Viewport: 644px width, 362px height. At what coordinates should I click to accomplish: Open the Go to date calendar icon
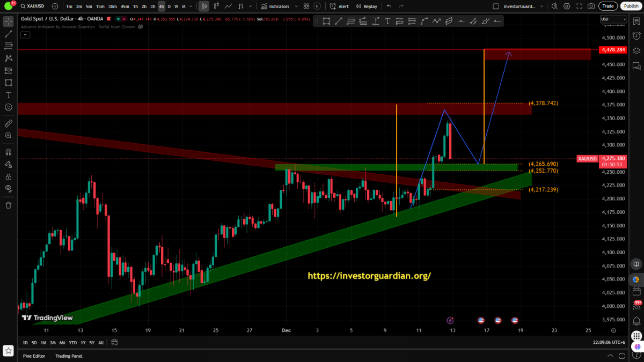click(x=114, y=343)
